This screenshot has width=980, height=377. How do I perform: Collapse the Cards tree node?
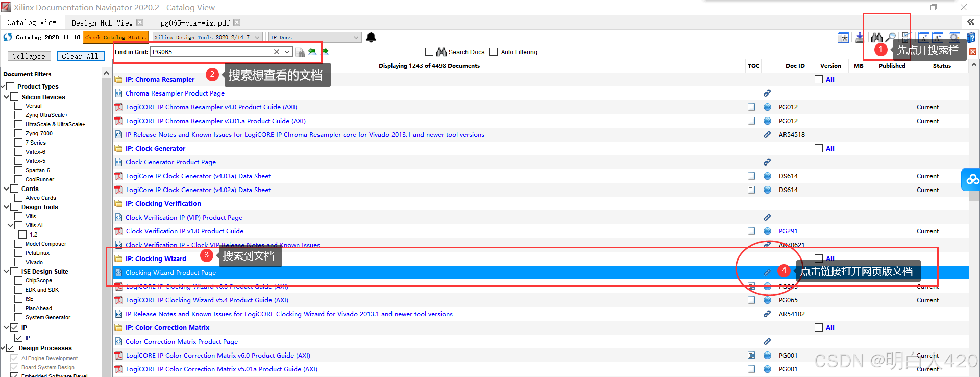pyautogui.click(x=6, y=188)
